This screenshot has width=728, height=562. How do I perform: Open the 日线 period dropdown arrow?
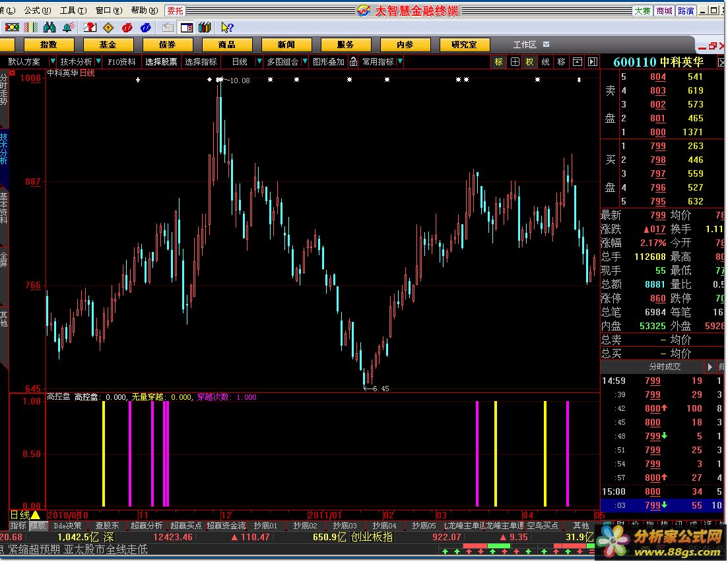[x=259, y=61]
